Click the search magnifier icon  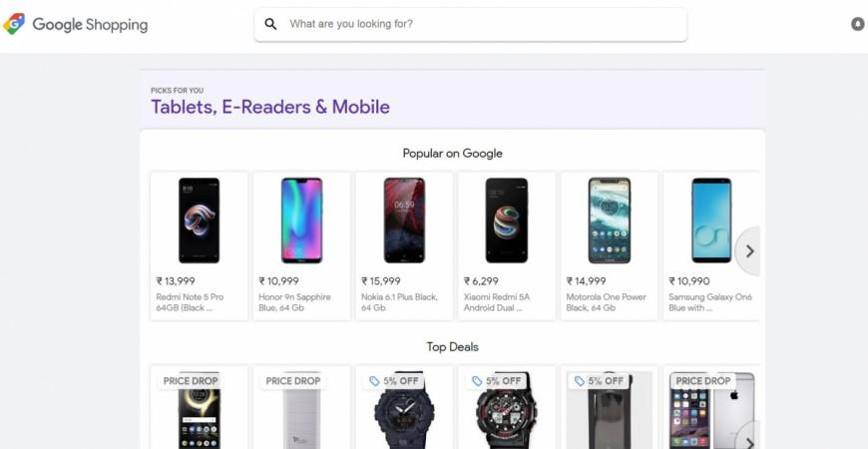270,24
